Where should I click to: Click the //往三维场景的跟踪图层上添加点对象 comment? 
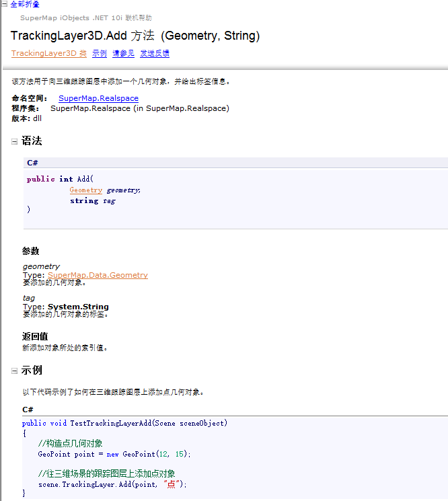[x=106, y=473]
